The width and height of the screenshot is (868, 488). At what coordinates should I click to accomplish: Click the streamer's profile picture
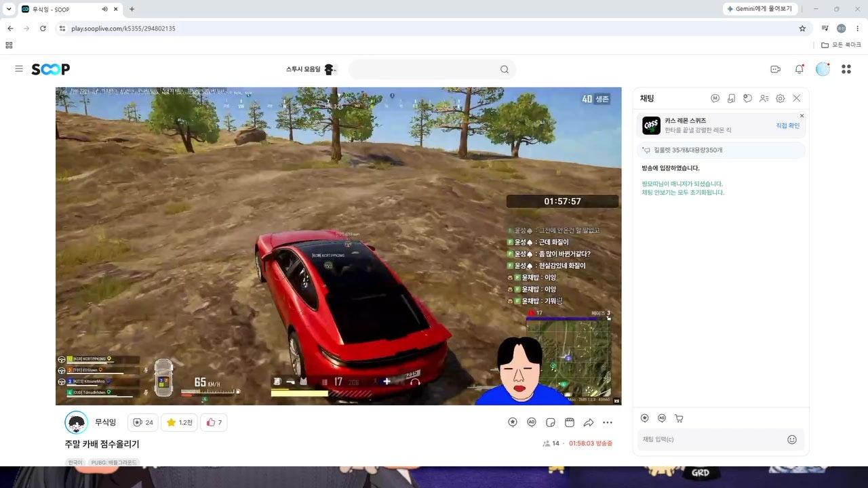tap(76, 423)
